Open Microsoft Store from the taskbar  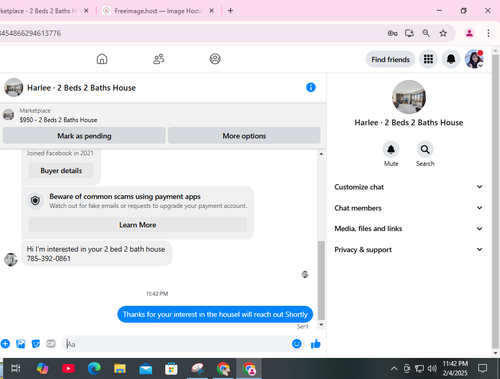pos(171,368)
